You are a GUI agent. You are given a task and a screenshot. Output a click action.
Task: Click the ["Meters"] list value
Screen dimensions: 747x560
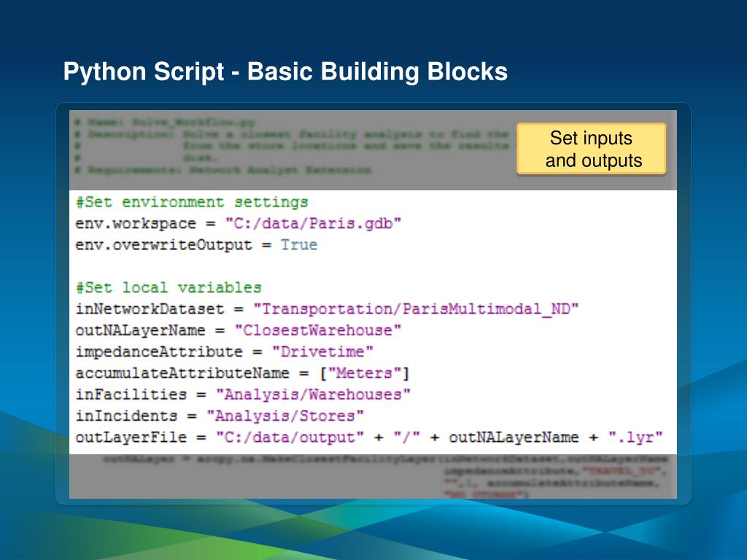365,373
